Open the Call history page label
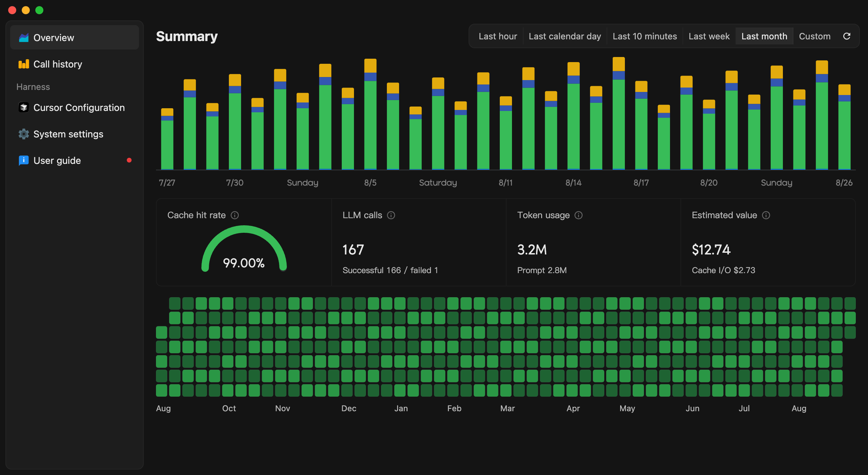The width and height of the screenshot is (868, 475). pyautogui.click(x=58, y=64)
